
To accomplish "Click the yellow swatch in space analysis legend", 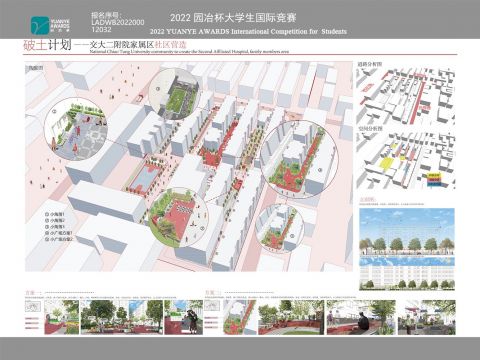I will pyautogui.click(x=434, y=175).
